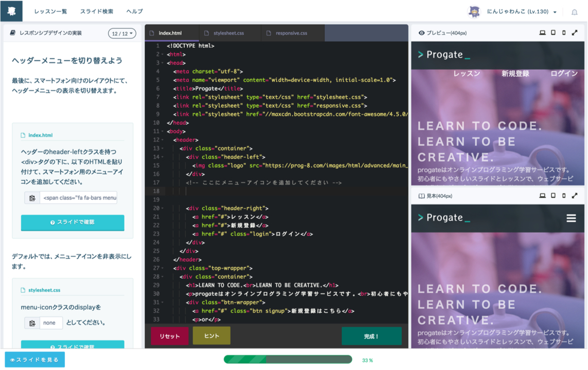This screenshot has height=370, width=588.
Task: Click the ログイン link in the プレビュー header
Action: coord(564,74)
